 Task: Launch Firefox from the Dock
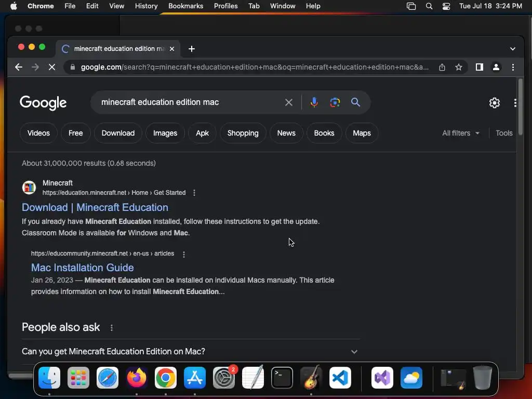137,378
